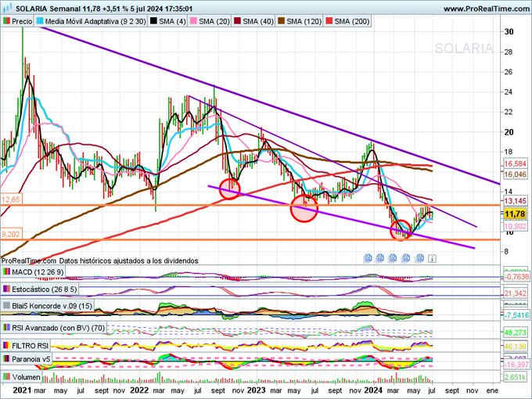Click the blue event icon left of the info icon
Screen dimensions: 532x399
419,258
